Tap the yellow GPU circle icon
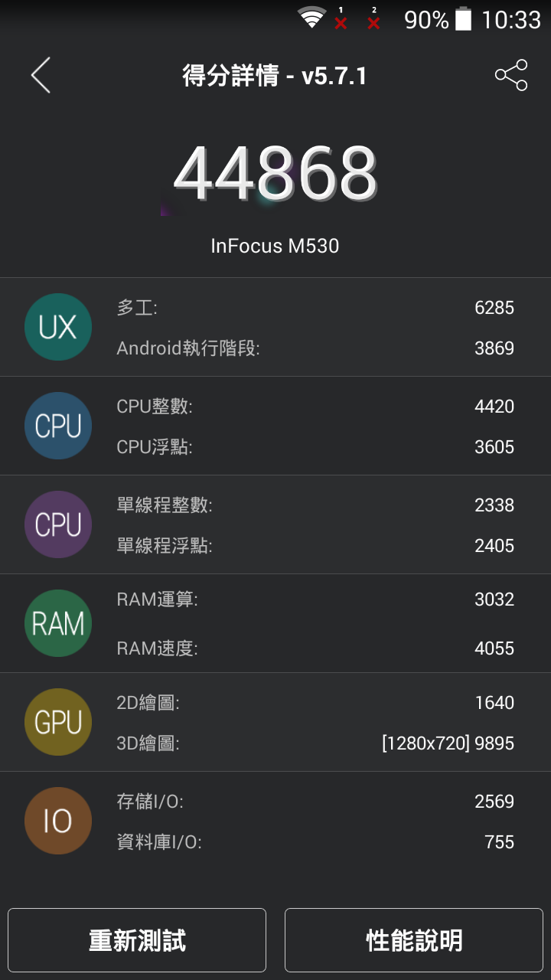The height and width of the screenshot is (980, 551). point(58,722)
